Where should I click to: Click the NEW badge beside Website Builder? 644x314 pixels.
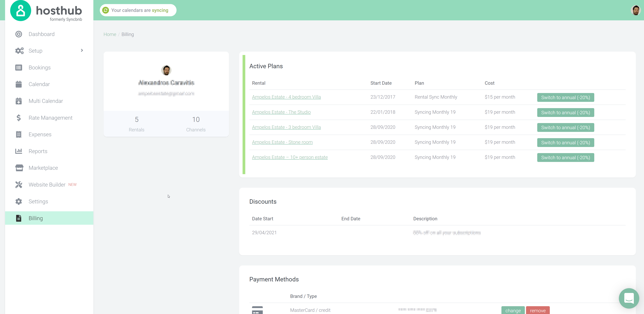click(x=72, y=184)
